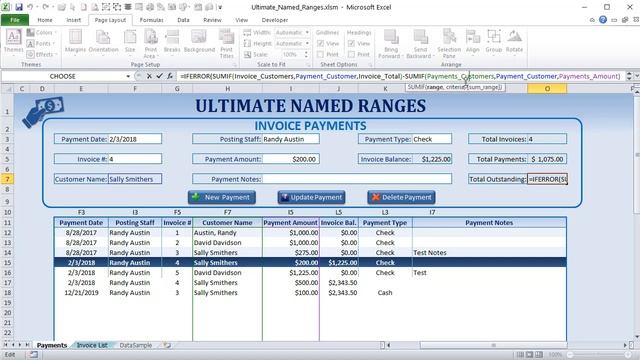Click the horizontal scrollbar thumb
This screenshot has height=360, width=640.
click(x=493, y=345)
